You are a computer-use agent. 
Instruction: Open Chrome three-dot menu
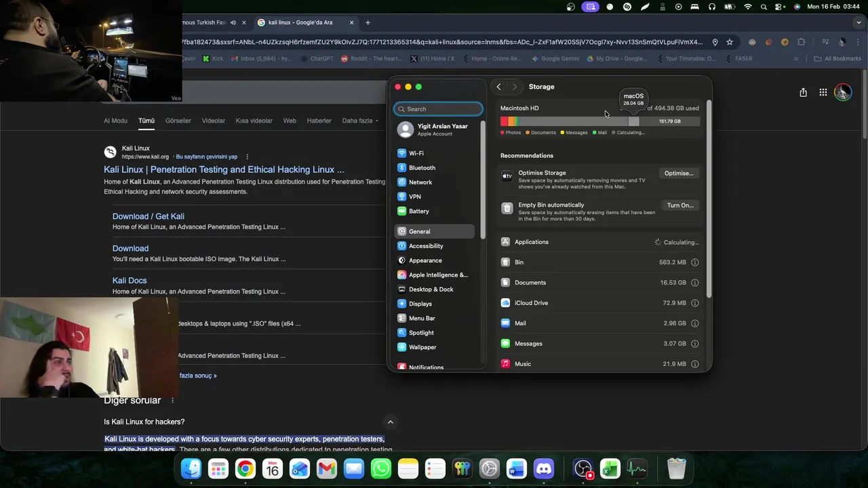click(x=859, y=42)
